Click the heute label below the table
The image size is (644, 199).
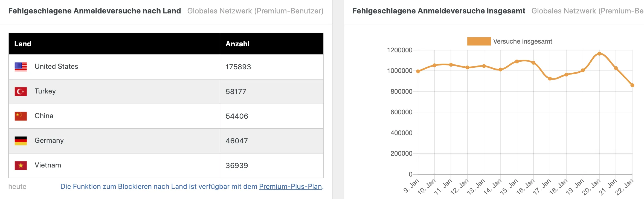(17, 187)
